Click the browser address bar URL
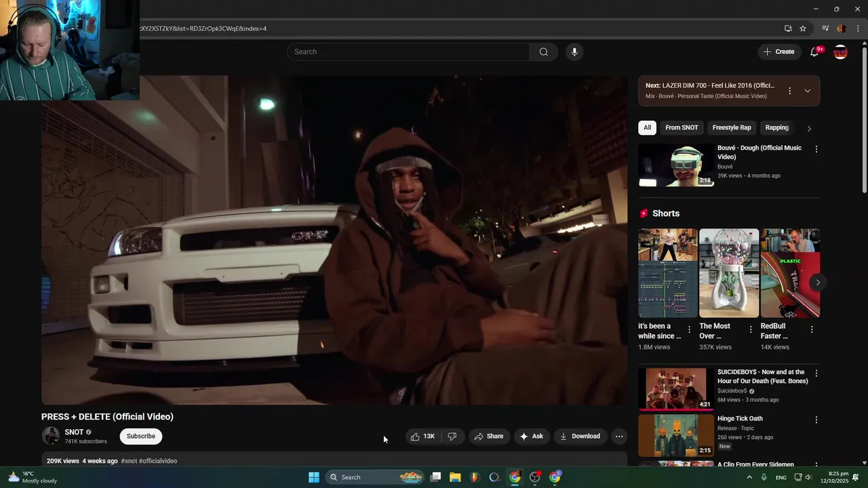 click(203, 28)
